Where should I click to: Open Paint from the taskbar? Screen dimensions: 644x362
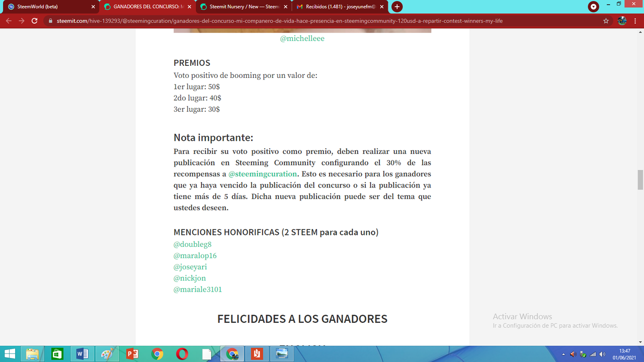[x=107, y=354]
